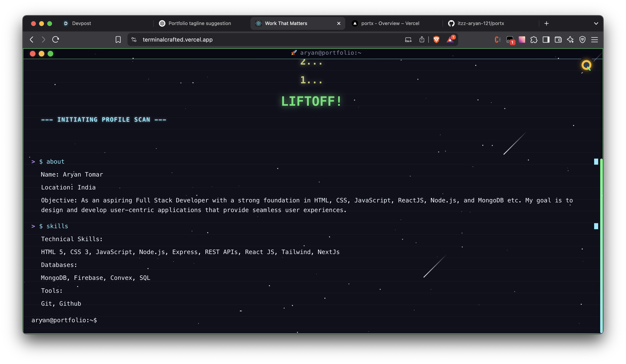
Task: Click the Share page icon
Action: 422,40
